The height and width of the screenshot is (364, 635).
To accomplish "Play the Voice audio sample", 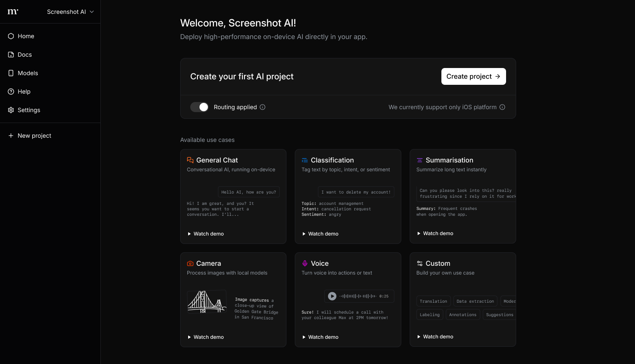I will click(332, 296).
